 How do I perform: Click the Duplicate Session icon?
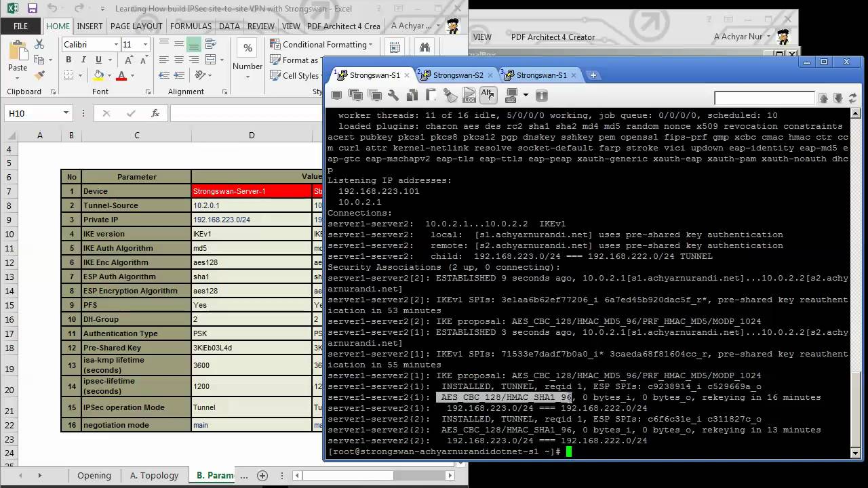click(x=355, y=96)
